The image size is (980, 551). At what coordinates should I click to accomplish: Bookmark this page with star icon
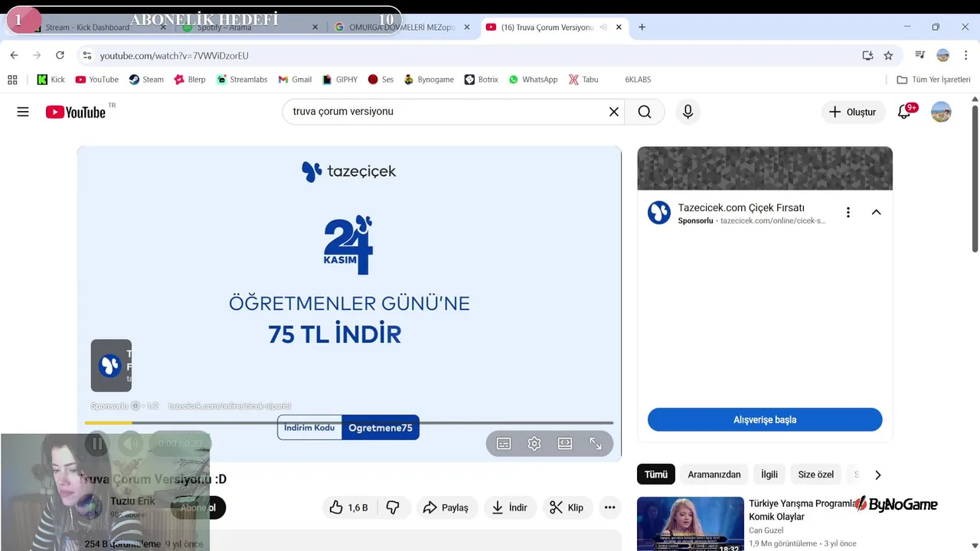tap(888, 55)
